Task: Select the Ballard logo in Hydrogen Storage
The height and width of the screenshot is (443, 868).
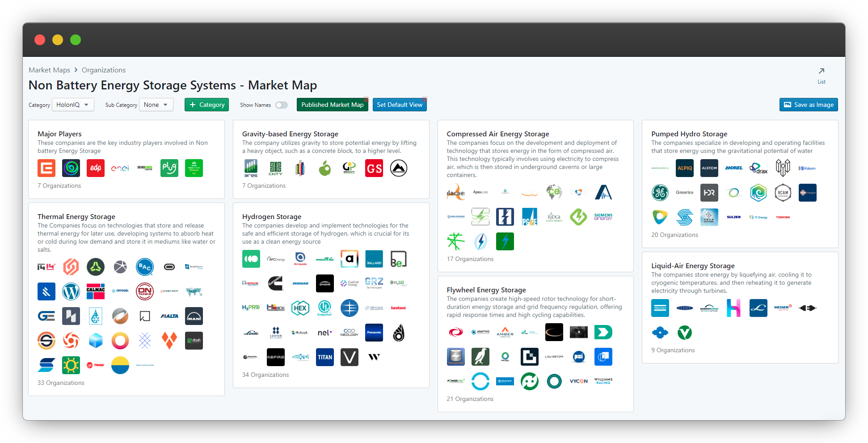Action: [374, 259]
